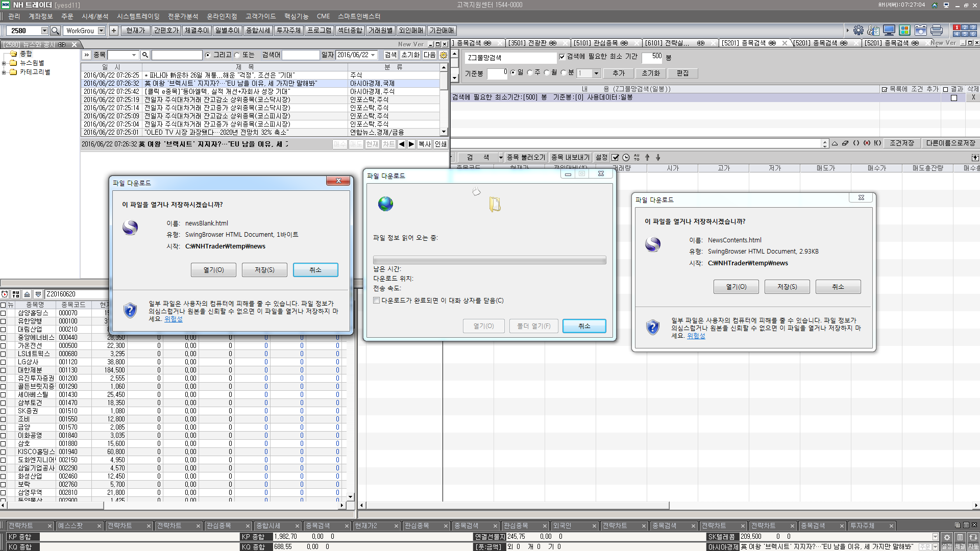Click 저장(S) in newsBlank.html dialog
980x551 pixels.
tap(264, 270)
